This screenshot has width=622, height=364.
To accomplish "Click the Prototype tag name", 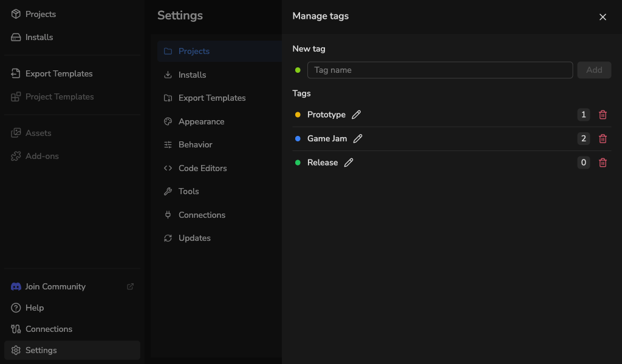I will click(326, 115).
